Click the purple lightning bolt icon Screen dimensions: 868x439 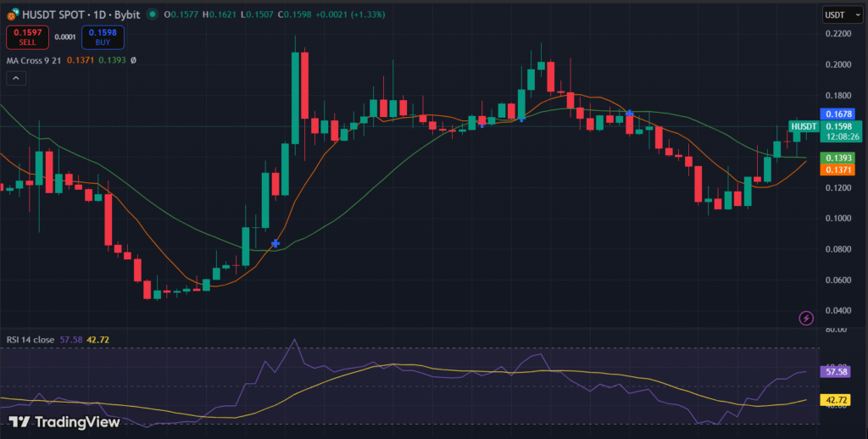coord(806,318)
